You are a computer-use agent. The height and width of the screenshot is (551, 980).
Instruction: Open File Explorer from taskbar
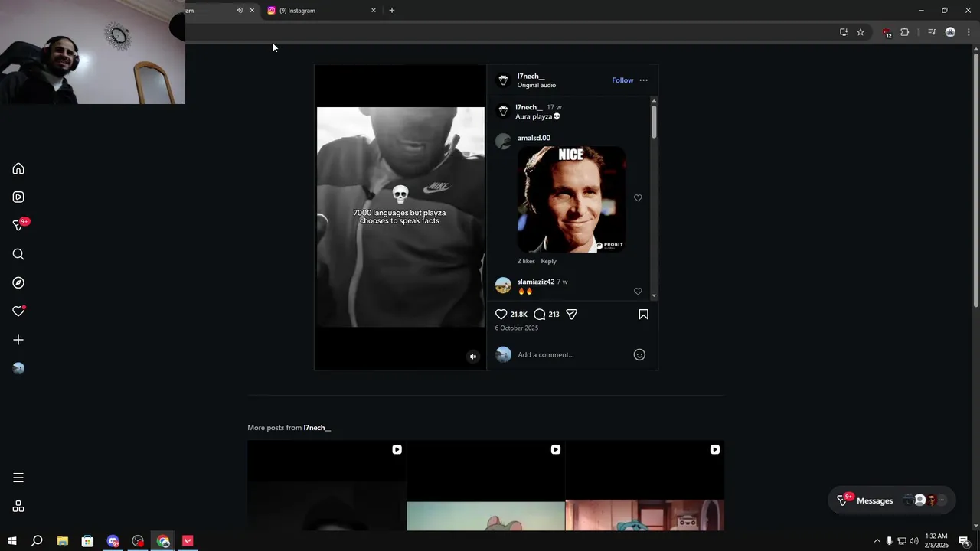[x=63, y=541]
